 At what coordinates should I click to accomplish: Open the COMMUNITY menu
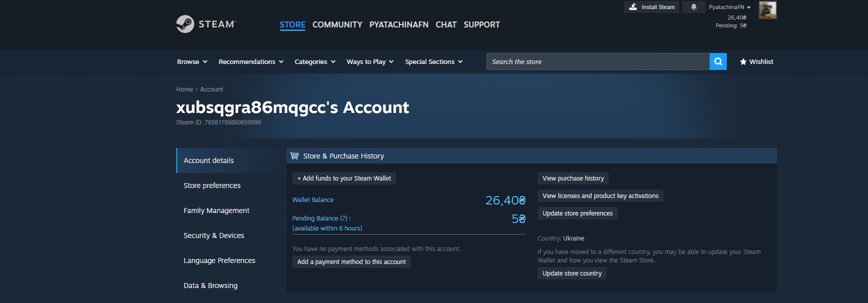tap(337, 24)
